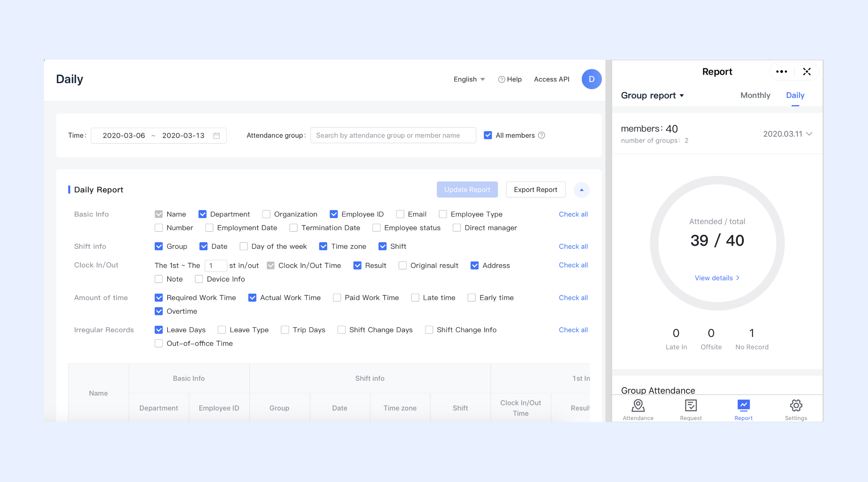The width and height of the screenshot is (868, 482).
Task: Uncheck the Employee ID checkbox
Action: 334,214
